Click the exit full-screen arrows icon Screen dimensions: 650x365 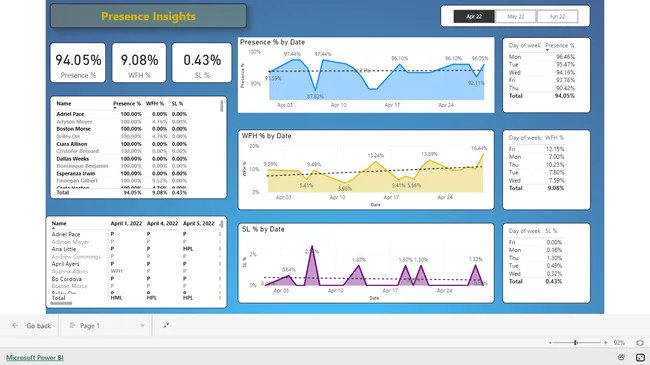click(166, 326)
